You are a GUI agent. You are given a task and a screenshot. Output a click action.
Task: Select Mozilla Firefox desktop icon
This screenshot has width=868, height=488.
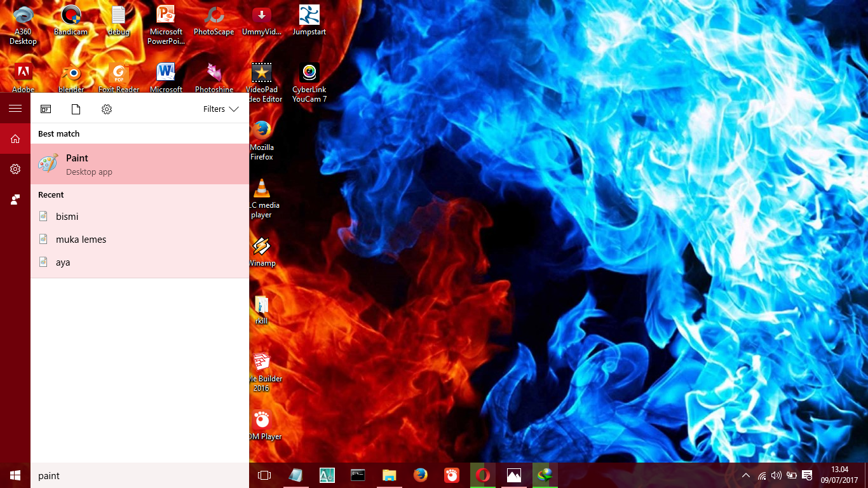coord(262,140)
